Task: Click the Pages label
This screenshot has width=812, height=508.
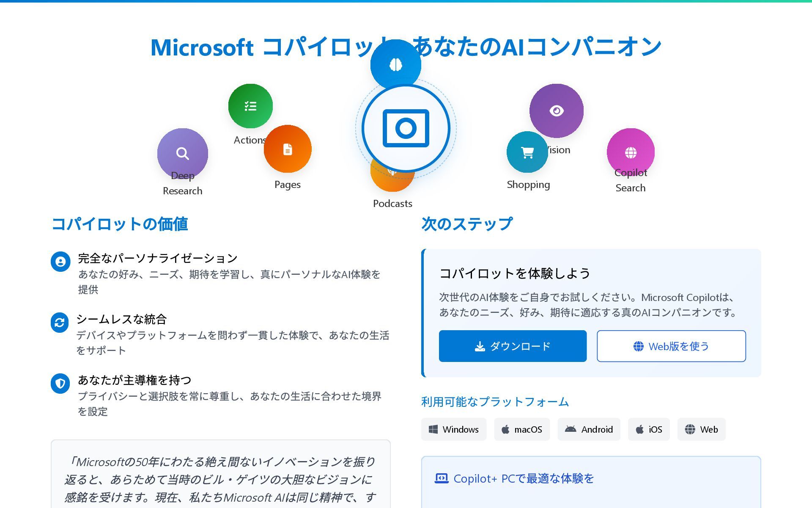Action: click(x=288, y=185)
